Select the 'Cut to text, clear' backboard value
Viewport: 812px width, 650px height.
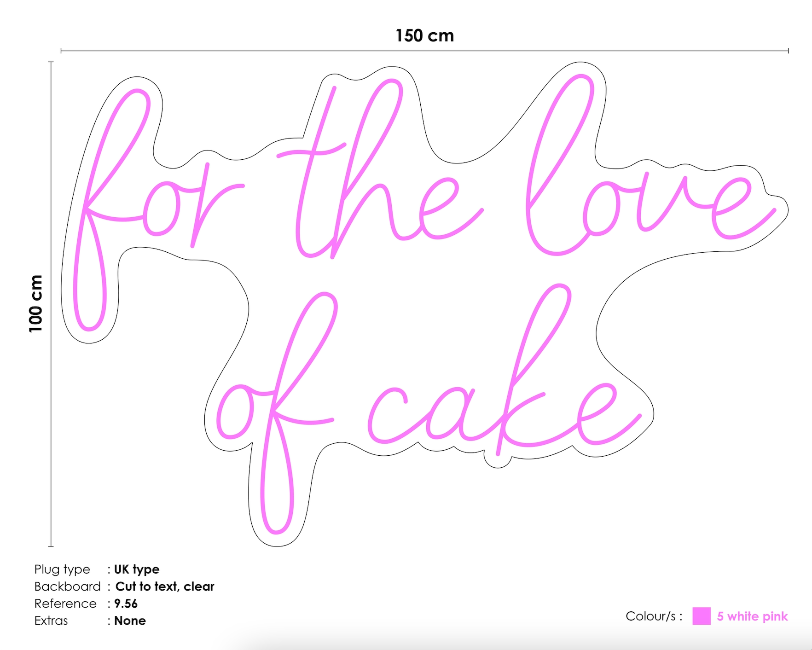[165, 586]
